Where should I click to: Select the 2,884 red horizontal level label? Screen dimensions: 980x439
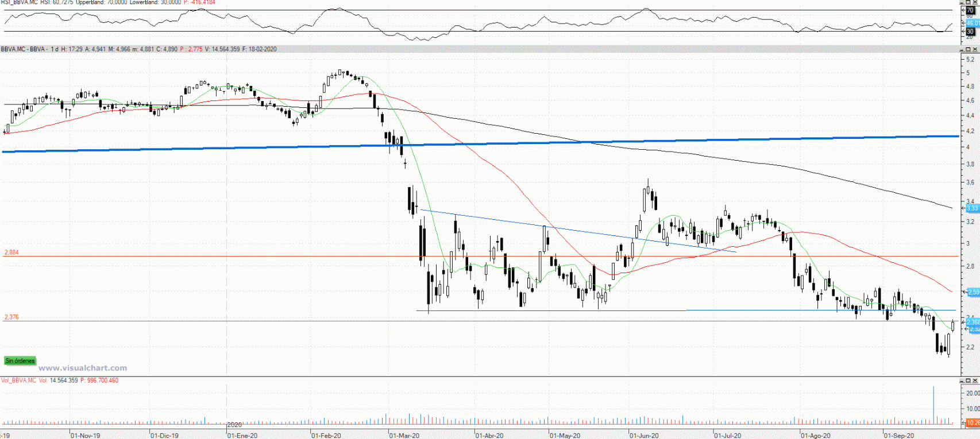[x=11, y=252]
